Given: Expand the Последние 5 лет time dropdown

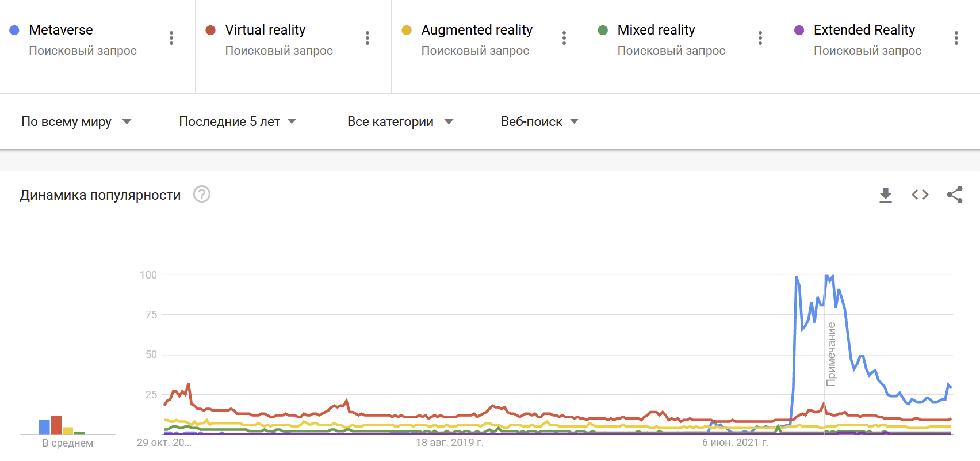Looking at the screenshot, I should (x=238, y=121).
